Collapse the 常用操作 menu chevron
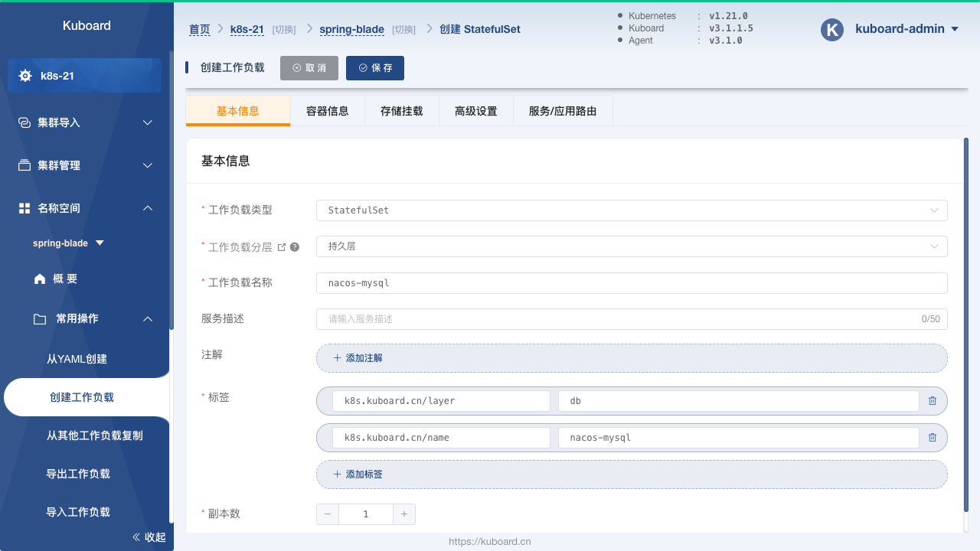This screenshot has width=980, height=551. [x=149, y=319]
